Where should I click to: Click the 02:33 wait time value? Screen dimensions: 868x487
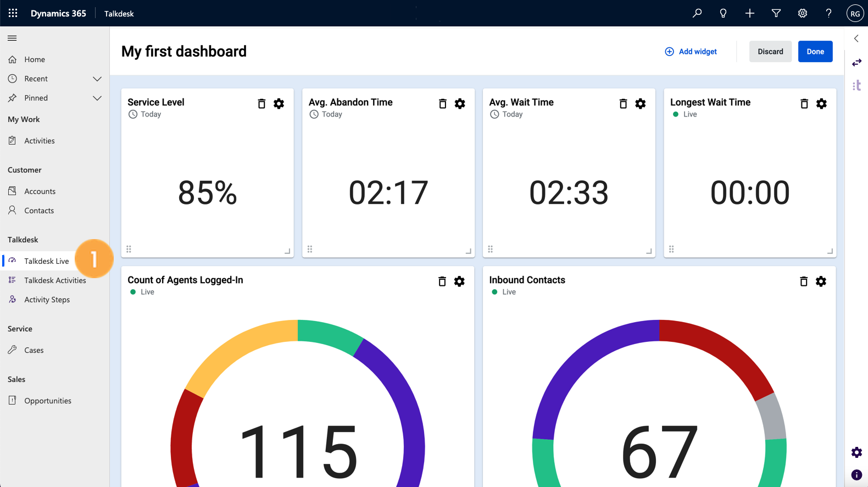click(x=569, y=193)
